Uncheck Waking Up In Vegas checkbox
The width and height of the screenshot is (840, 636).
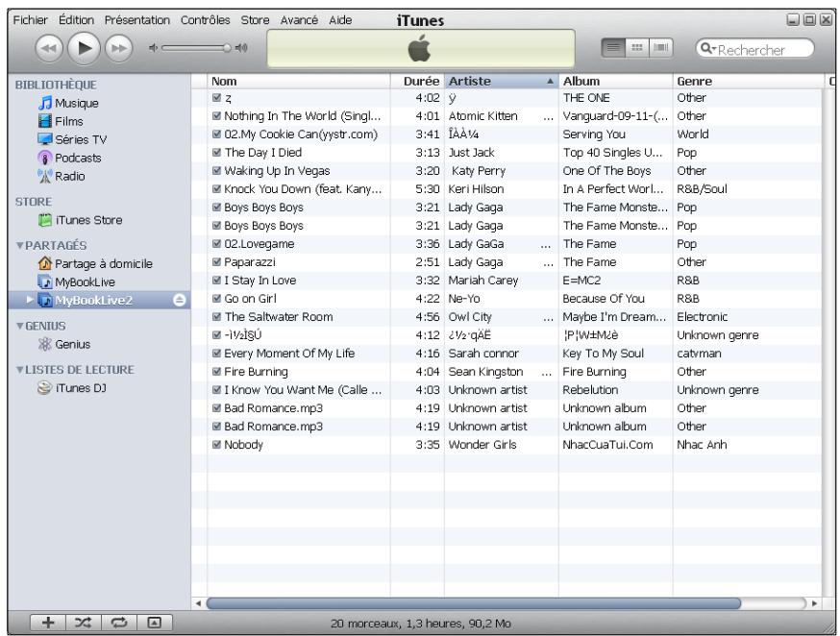(216, 170)
